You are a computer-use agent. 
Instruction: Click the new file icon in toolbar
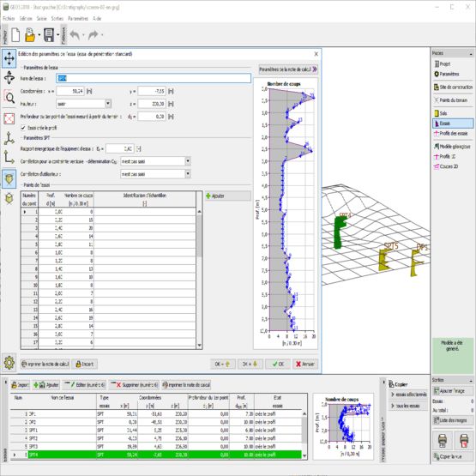[15, 35]
